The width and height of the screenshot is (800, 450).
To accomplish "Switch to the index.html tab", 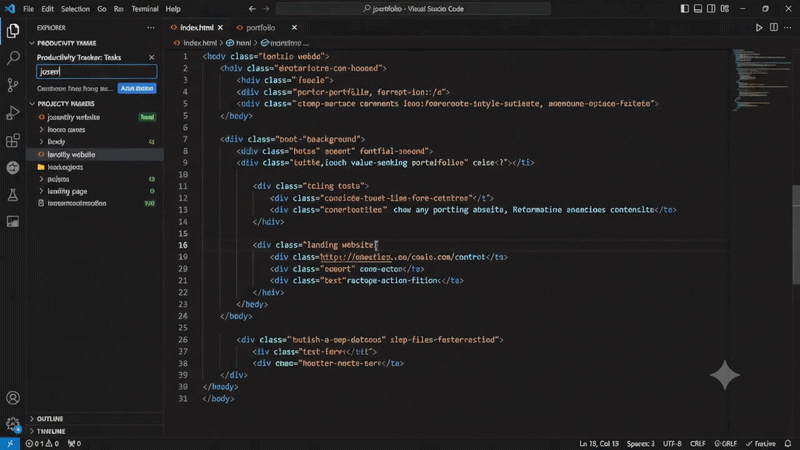I will [196, 28].
